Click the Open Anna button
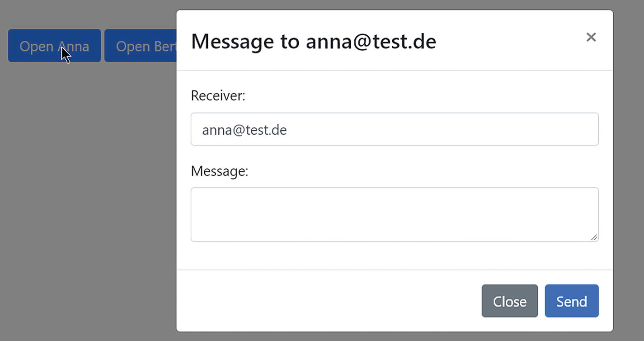 pos(54,46)
